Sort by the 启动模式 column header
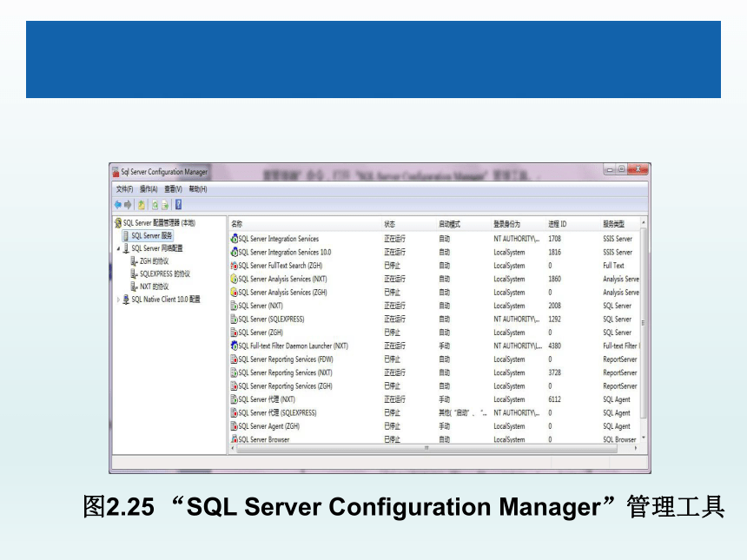The height and width of the screenshot is (560, 747). [464, 224]
